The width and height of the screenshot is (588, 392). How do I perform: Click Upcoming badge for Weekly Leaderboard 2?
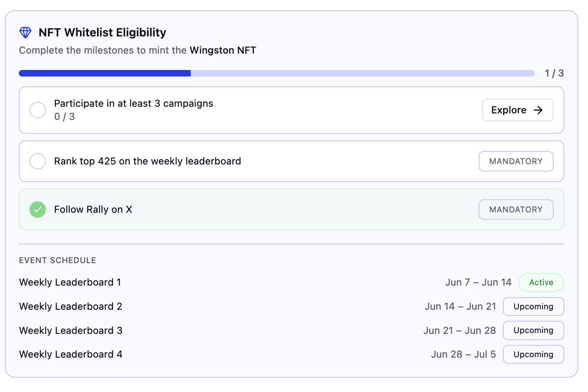click(x=534, y=306)
